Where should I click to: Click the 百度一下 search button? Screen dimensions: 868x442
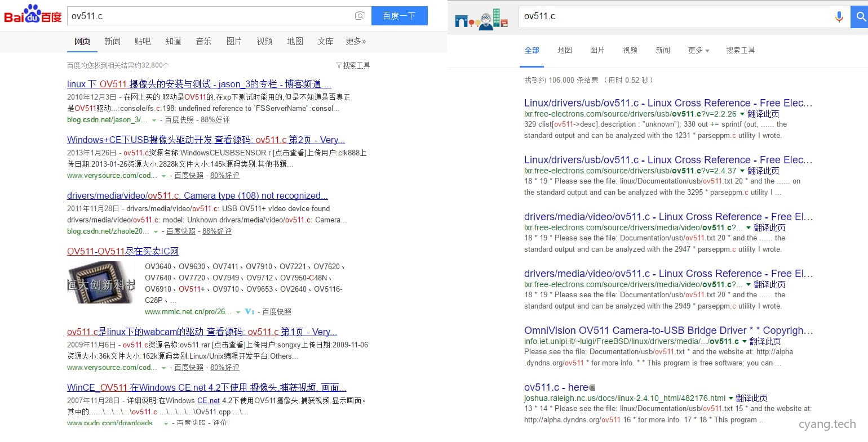pos(400,16)
